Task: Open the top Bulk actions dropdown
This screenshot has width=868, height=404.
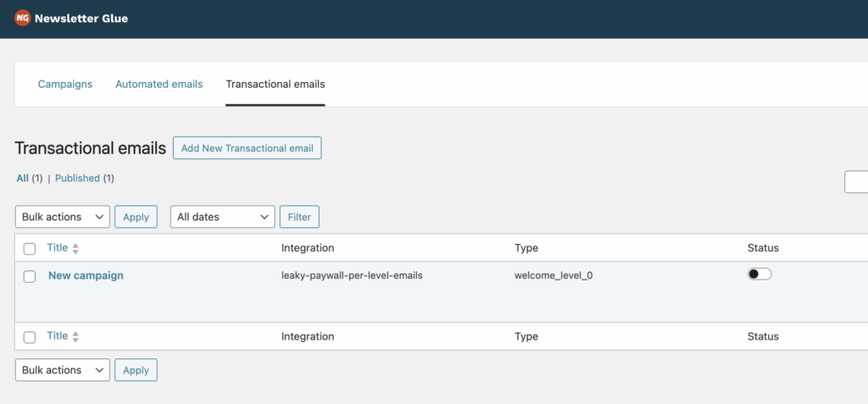Action: click(62, 217)
